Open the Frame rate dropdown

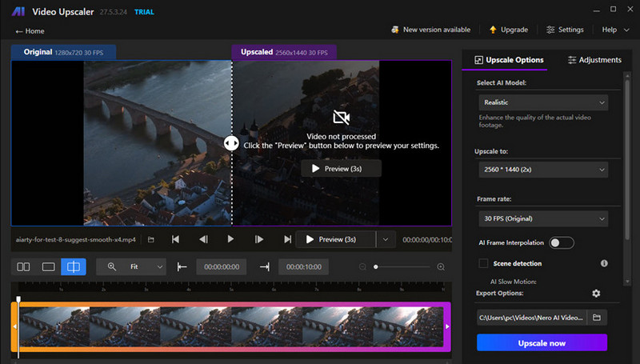click(542, 218)
